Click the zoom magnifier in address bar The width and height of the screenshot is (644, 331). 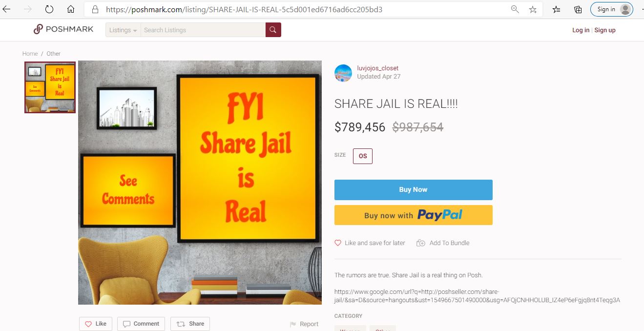(x=515, y=9)
